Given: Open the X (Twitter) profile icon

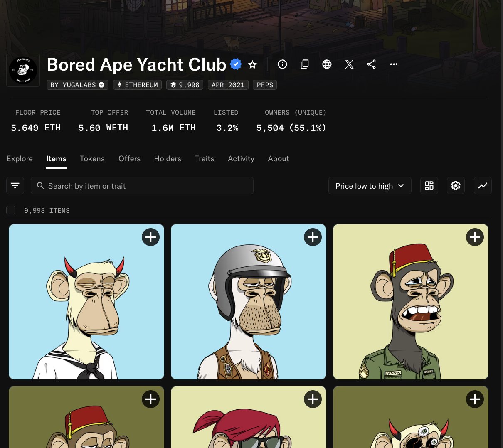Looking at the screenshot, I should [349, 64].
